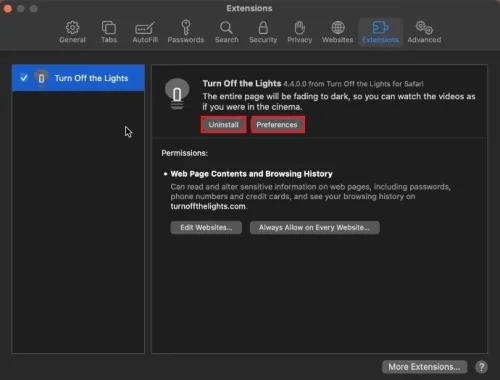Open the Tabs preferences pane
The width and height of the screenshot is (500, 380).
click(109, 32)
